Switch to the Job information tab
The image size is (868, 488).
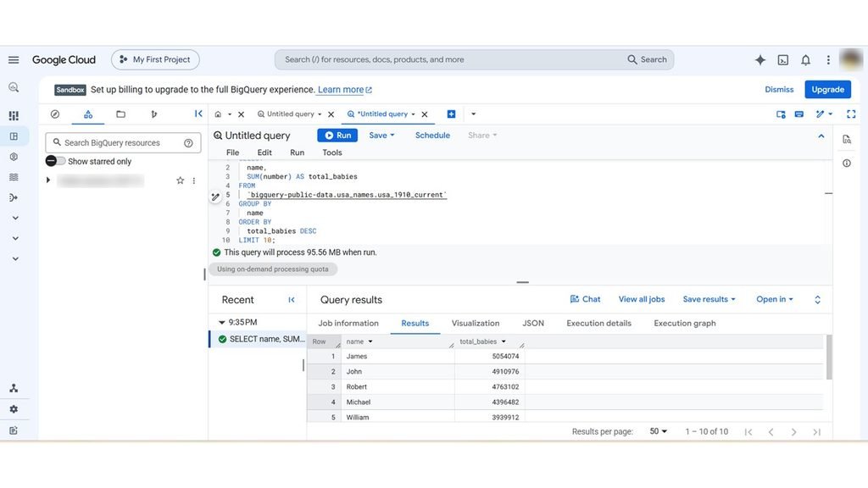pos(348,323)
